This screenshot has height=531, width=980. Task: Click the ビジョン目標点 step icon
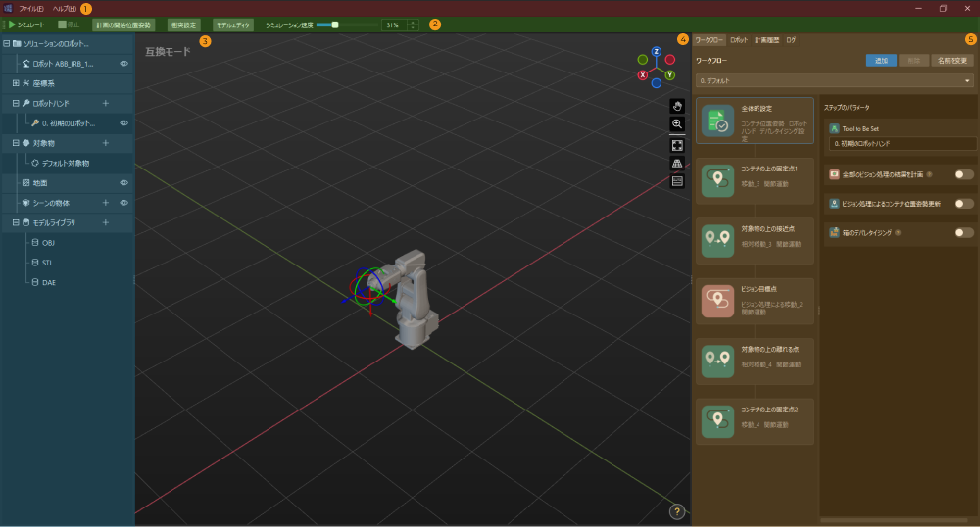(717, 301)
